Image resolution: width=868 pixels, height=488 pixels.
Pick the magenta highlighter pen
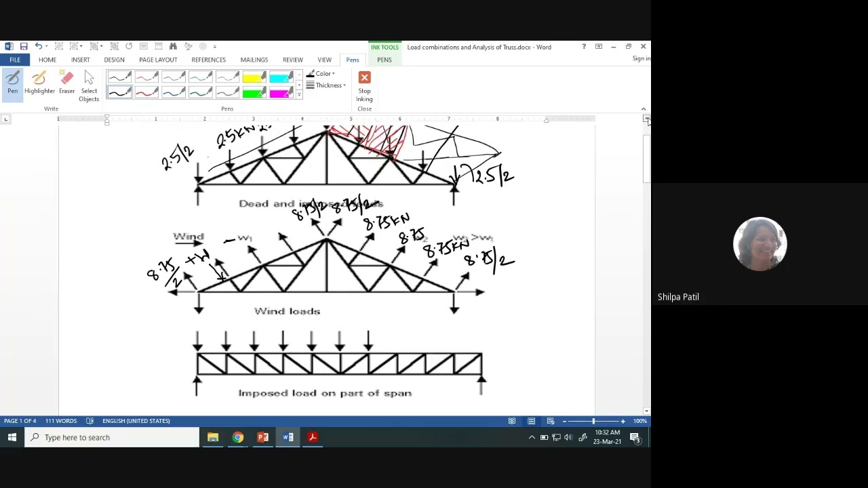pos(281,92)
